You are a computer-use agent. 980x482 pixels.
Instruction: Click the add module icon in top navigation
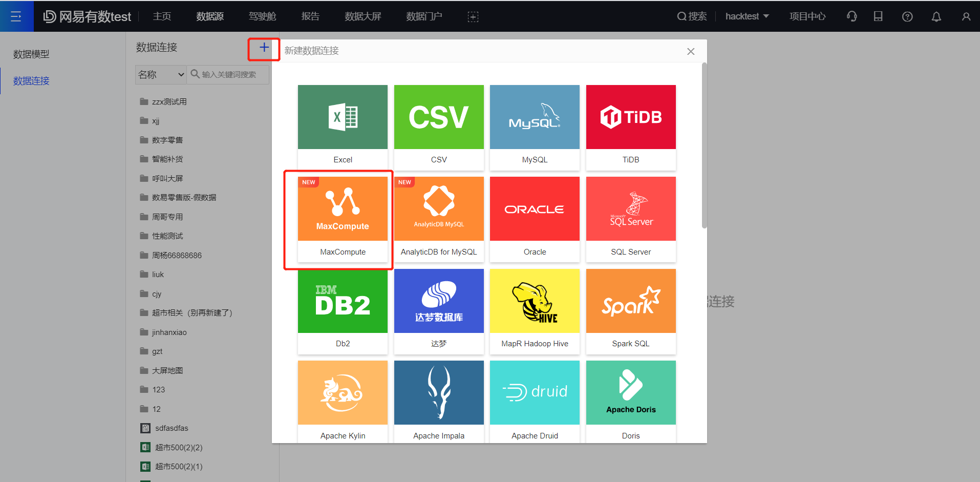pyautogui.click(x=473, y=17)
